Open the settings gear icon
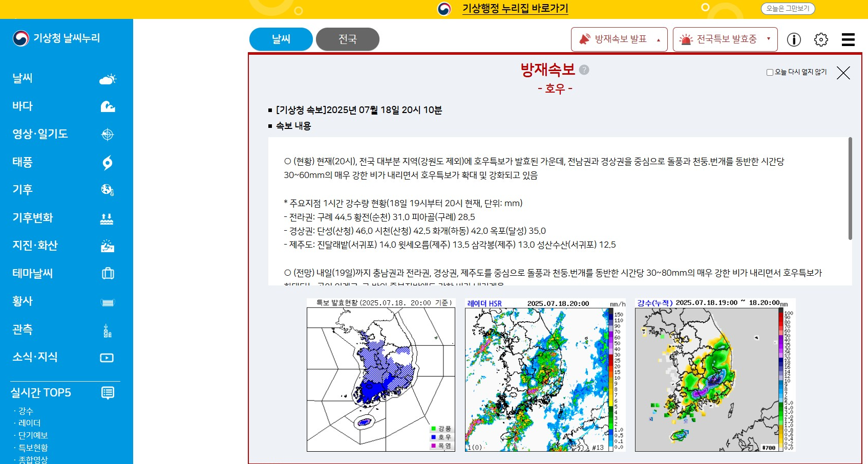Viewport: 868px width, 464px height. click(821, 39)
